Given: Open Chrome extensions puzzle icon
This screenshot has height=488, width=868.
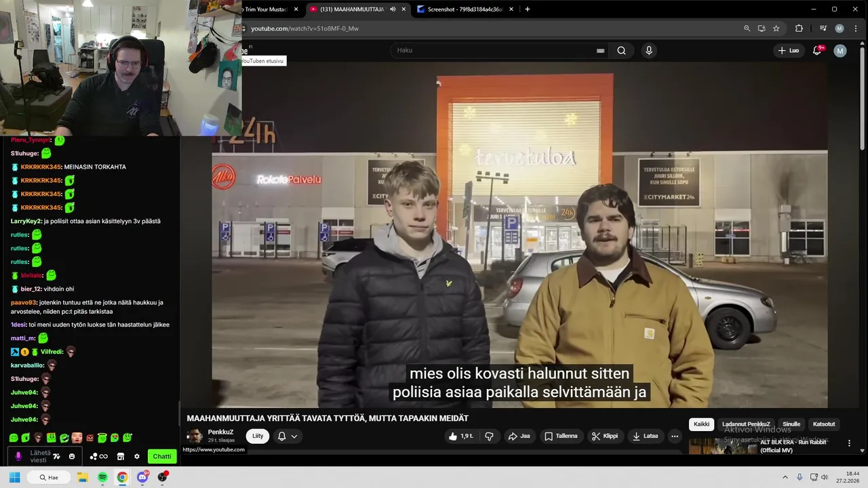Looking at the screenshot, I should click(x=799, y=28).
